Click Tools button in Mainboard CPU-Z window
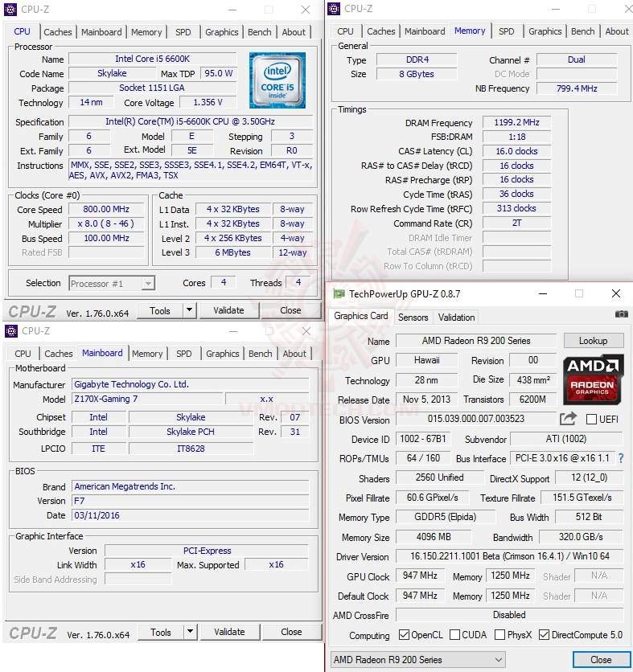Screen dimensions: 633x672 (161, 632)
